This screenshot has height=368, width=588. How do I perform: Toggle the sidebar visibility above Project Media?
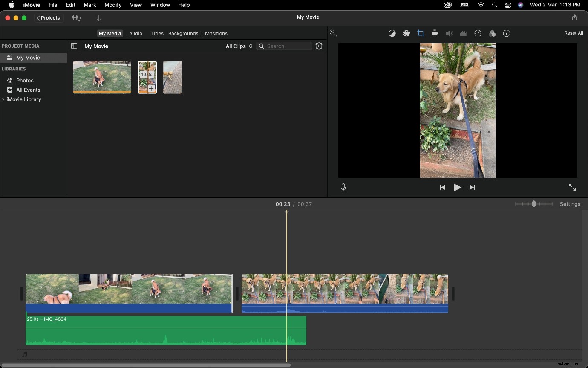tap(74, 46)
